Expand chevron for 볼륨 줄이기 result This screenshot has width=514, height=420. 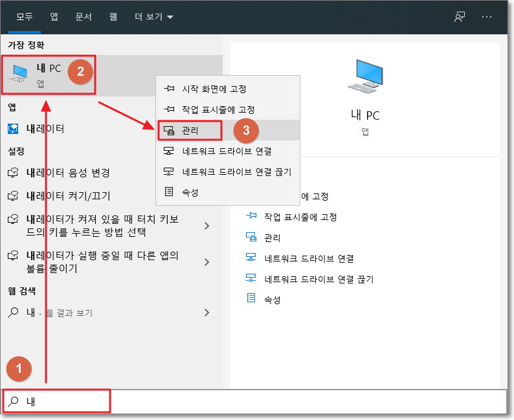(x=207, y=262)
